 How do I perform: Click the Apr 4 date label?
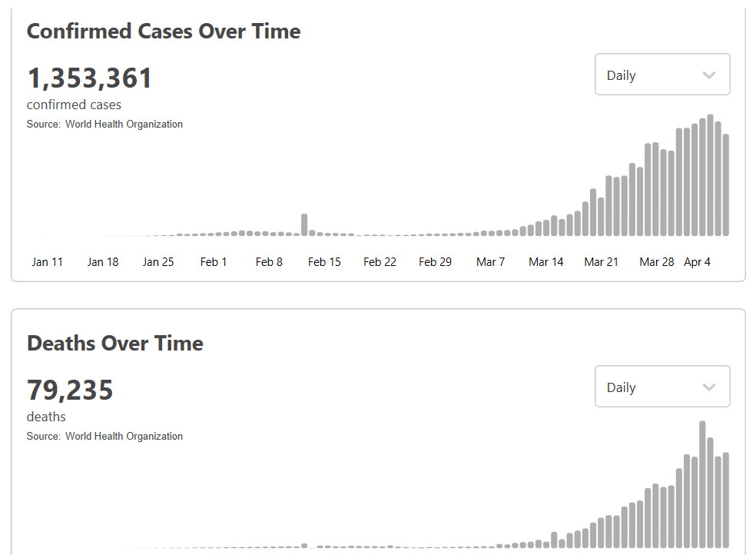pyautogui.click(x=697, y=262)
